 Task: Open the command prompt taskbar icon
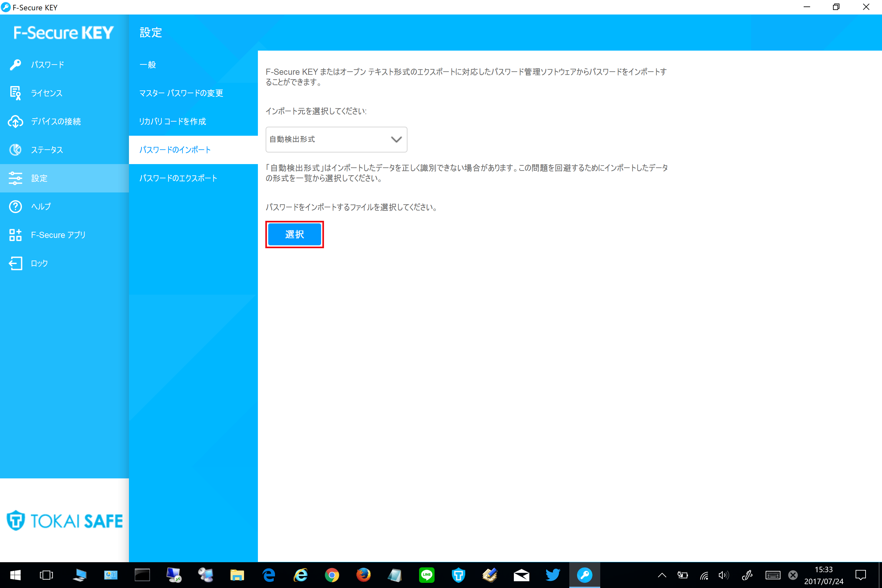point(142,575)
